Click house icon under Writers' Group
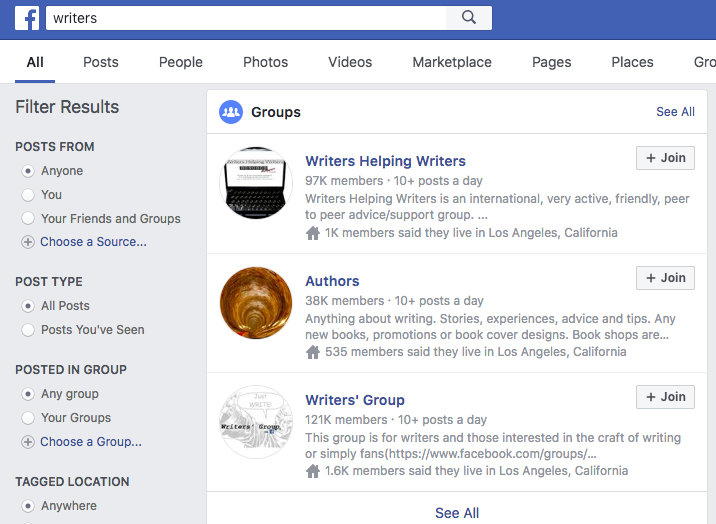This screenshot has height=524, width=716. 313,471
